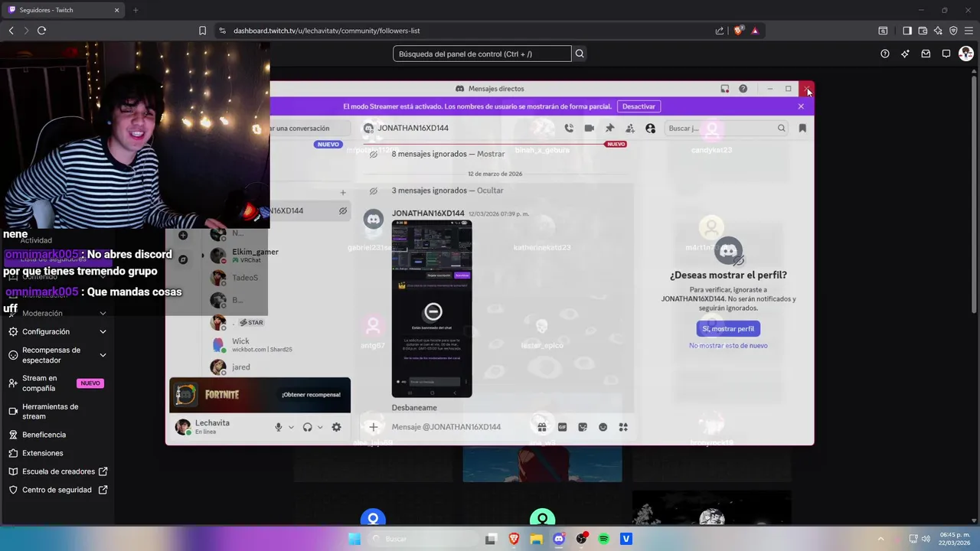Expand Configuración in Twitch sidebar
The width and height of the screenshot is (980, 551).
[57, 331]
